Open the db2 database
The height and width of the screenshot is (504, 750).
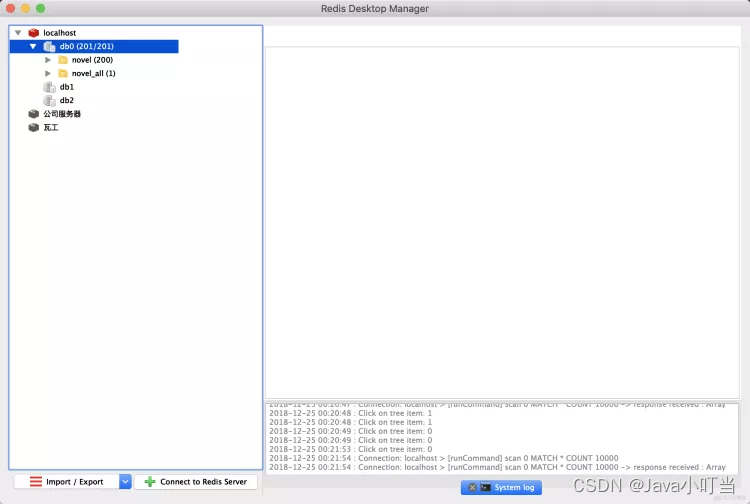(66, 100)
